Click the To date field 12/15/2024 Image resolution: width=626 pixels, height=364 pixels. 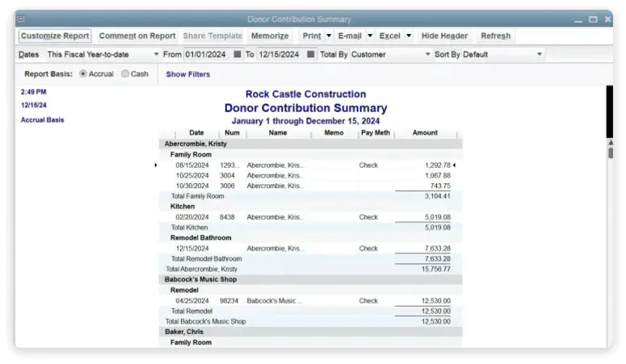[x=281, y=54]
